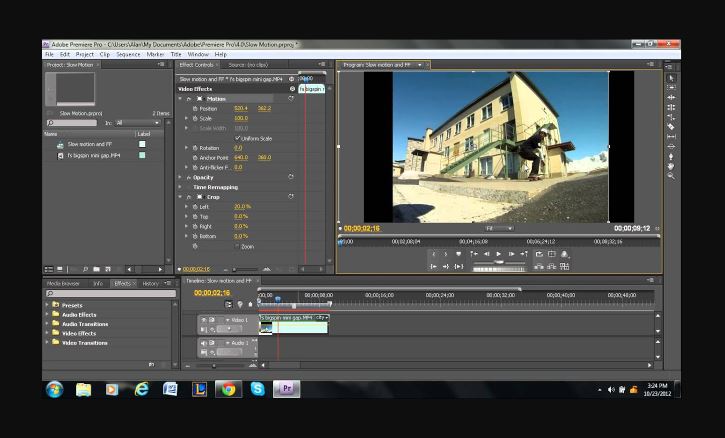Select the Razor tool in Tools panel
This screenshot has height=438, width=725.
(671, 127)
